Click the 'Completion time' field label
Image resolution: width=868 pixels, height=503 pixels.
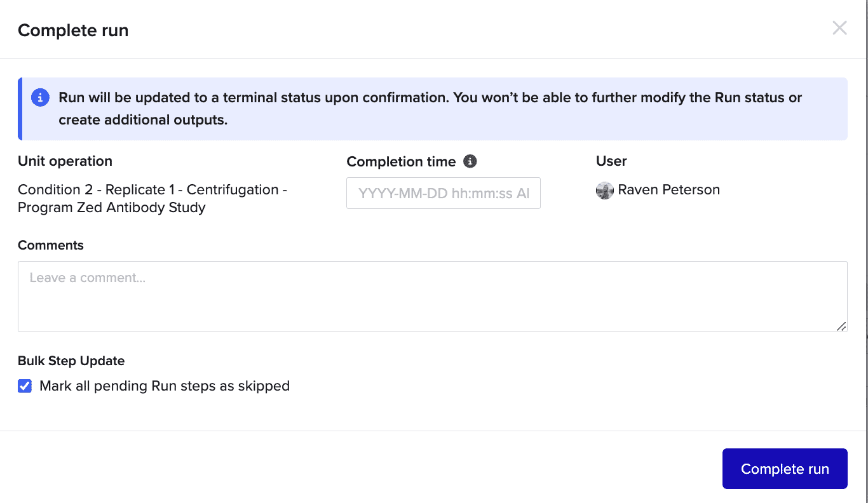401,162
